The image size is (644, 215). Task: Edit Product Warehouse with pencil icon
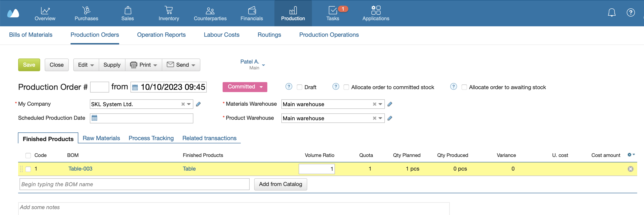[x=390, y=118]
